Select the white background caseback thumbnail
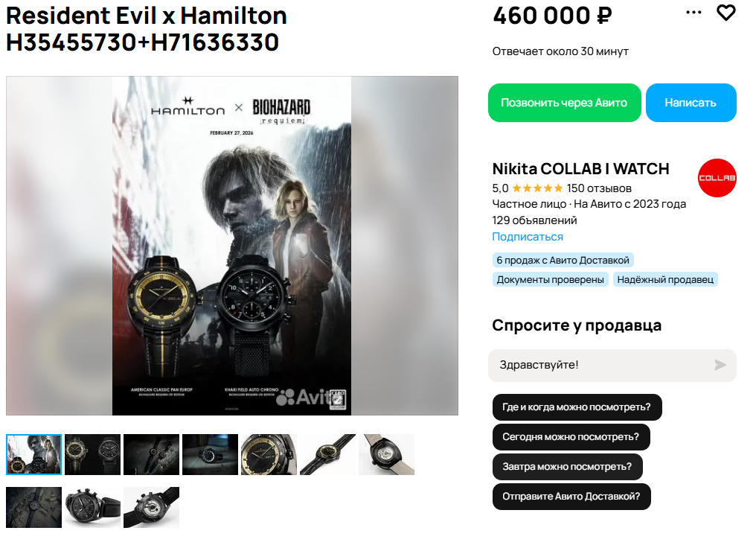 [x=387, y=454]
